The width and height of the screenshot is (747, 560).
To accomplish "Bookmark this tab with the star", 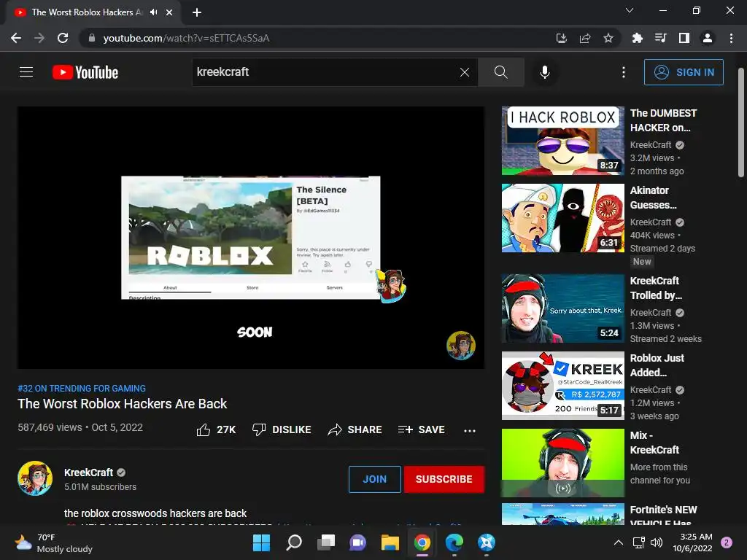I will 608,38.
